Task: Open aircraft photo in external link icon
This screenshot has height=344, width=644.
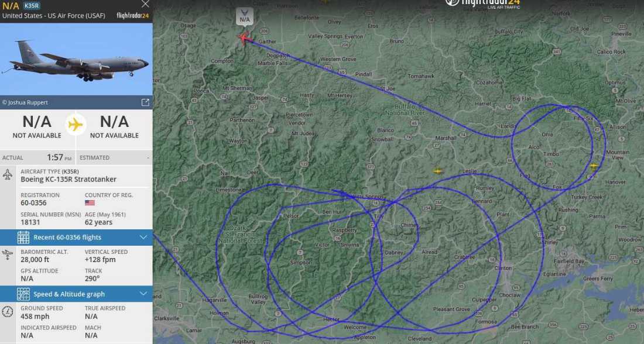Action: point(145,102)
